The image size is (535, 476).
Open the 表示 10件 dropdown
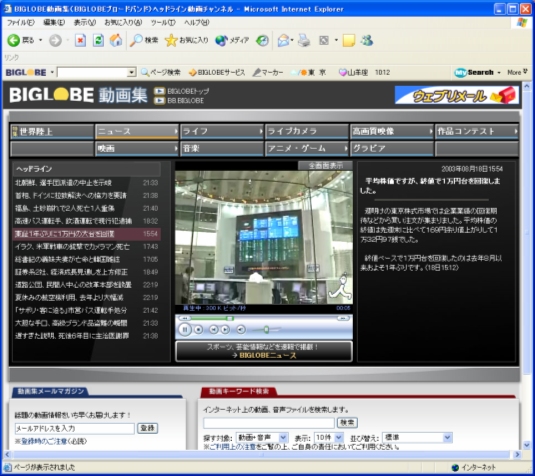338,437
